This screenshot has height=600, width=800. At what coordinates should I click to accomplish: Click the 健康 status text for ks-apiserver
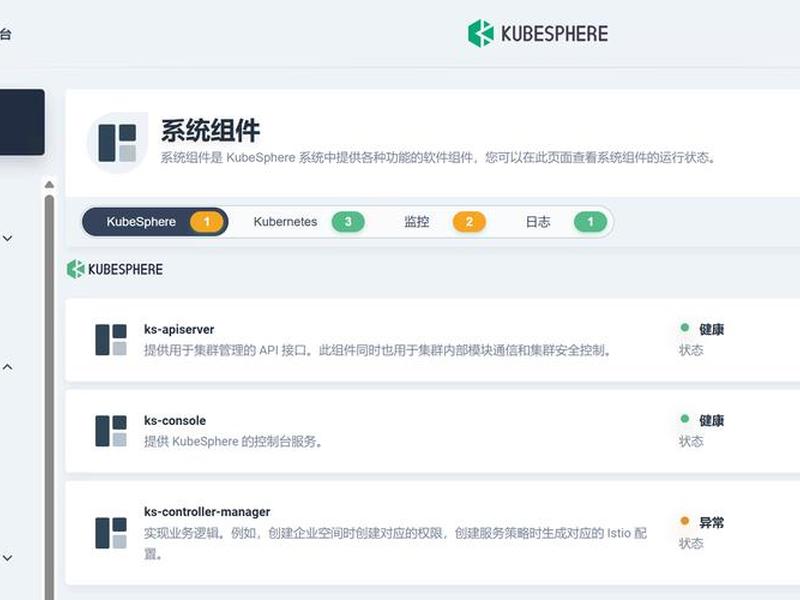pos(711,330)
